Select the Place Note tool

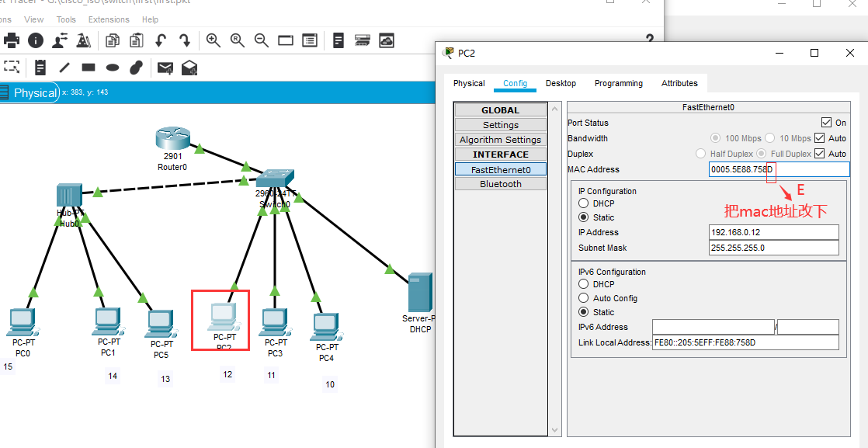40,68
